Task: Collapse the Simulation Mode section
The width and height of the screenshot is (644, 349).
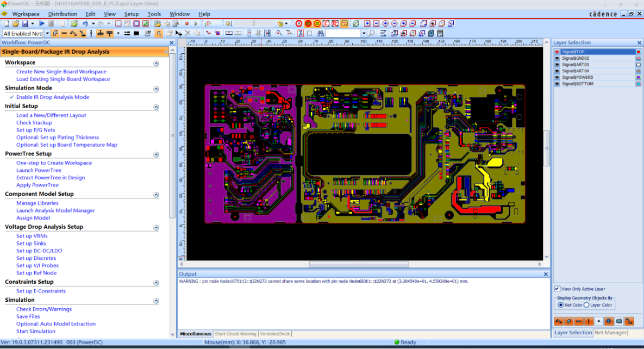Action: pos(156,89)
